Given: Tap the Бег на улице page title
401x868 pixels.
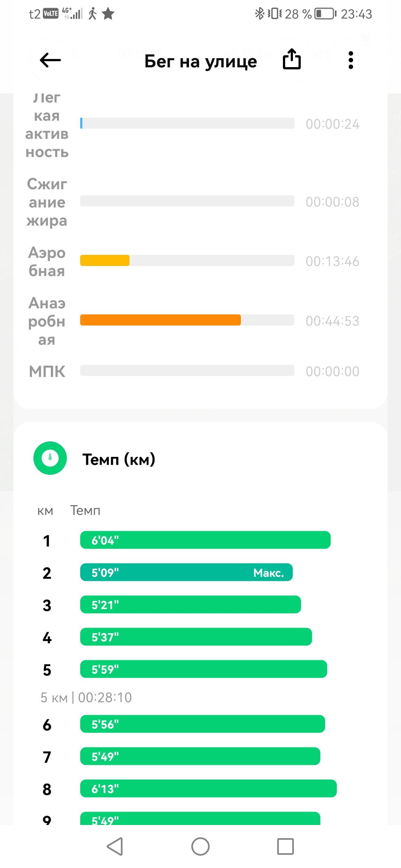Looking at the screenshot, I should tap(200, 61).
